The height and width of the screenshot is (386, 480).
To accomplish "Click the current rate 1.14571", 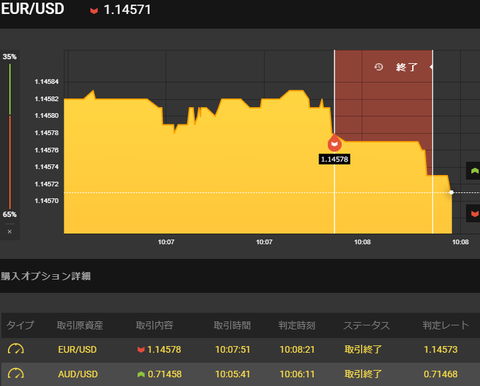I will click(127, 10).
